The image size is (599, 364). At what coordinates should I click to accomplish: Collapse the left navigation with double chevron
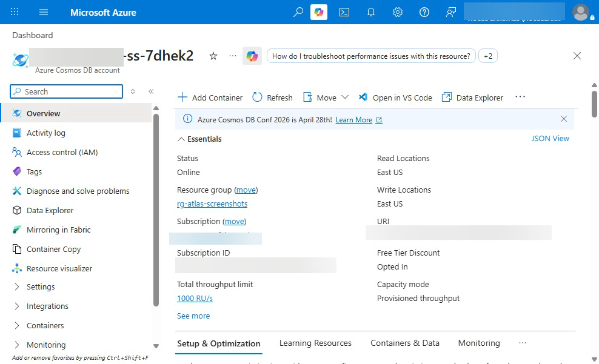point(151,91)
